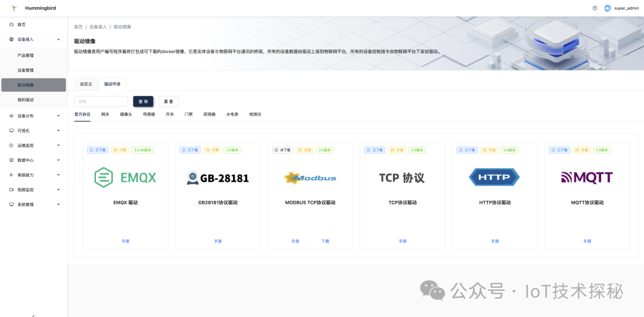Expand the 运维监控 menu chevron

coord(58,145)
